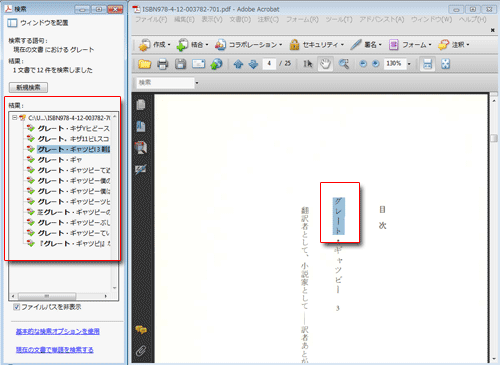Click the 目次 heading in the page
The image size is (500, 365).
pos(382,217)
